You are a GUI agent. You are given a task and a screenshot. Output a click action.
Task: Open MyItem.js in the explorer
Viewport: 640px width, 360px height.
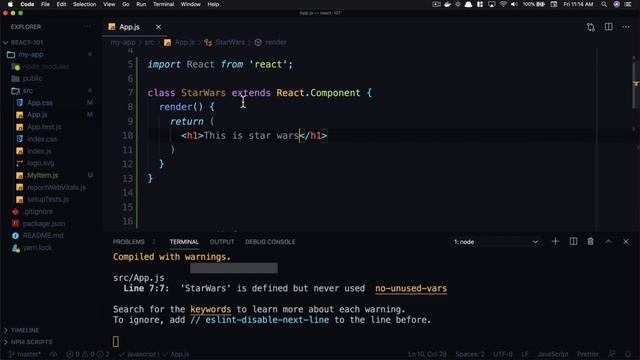point(42,175)
